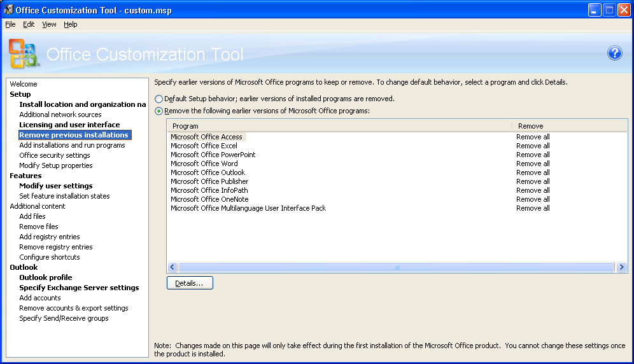Image resolution: width=634 pixels, height=364 pixels.
Task: Open Specify Exchange Server settings
Action: click(x=79, y=288)
